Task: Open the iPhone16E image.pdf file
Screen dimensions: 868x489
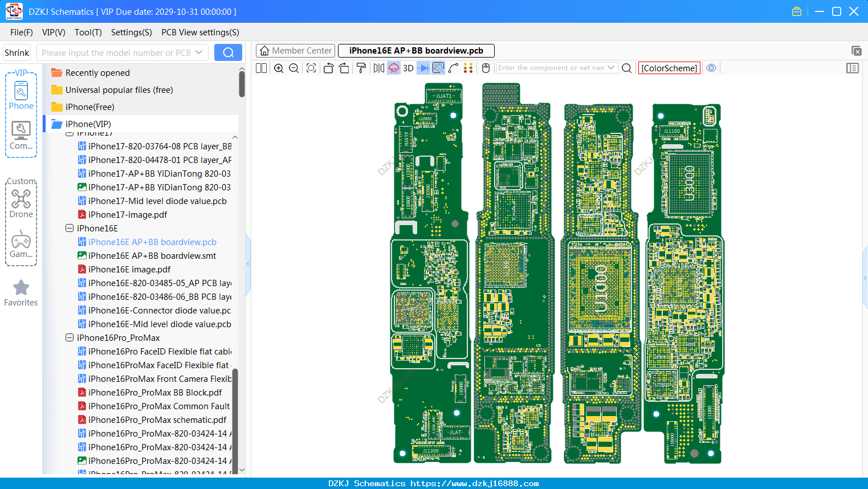Action: [x=129, y=269]
